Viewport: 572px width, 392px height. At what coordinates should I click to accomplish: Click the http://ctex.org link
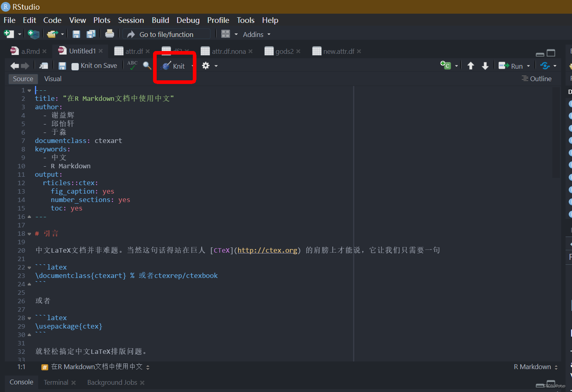(268, 250)
